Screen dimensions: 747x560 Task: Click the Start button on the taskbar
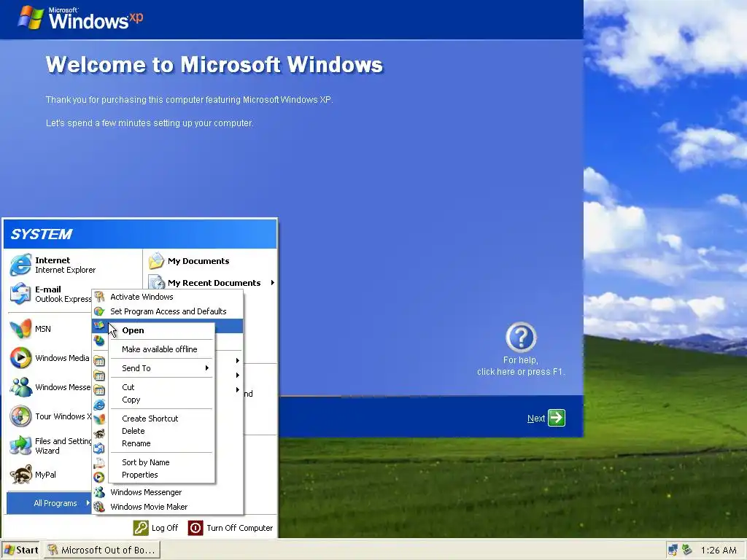[21, 550]
